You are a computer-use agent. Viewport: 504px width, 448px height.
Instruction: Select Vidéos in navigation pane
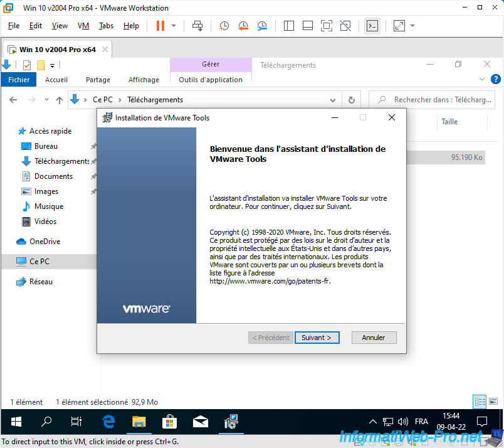(45, 221)
